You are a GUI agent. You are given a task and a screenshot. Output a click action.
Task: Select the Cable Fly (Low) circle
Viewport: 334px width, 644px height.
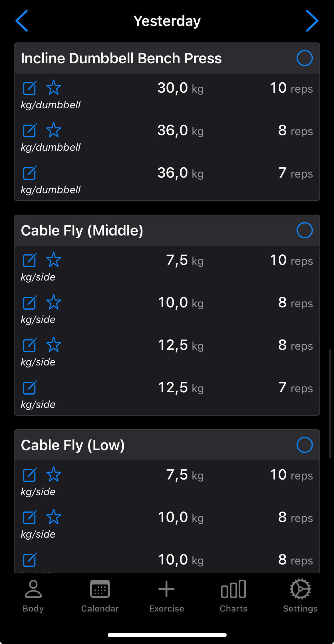[x=304, y=445]
